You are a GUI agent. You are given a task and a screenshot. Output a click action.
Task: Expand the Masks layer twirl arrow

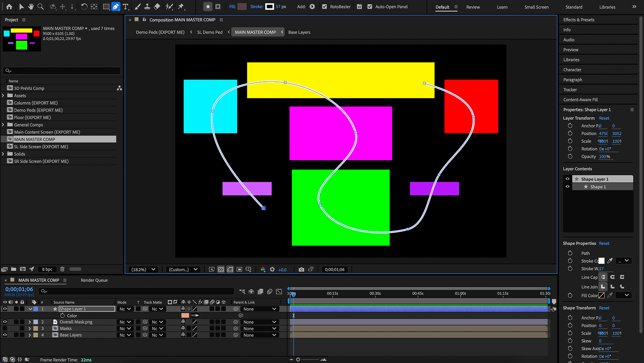[x=30, y=328]
